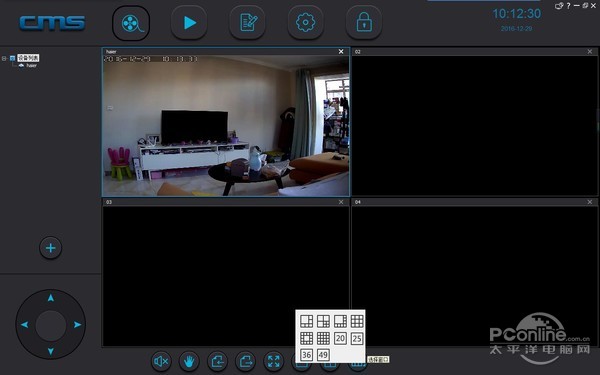
Task: Open the log notepad tab
Action: click(248, 23)
